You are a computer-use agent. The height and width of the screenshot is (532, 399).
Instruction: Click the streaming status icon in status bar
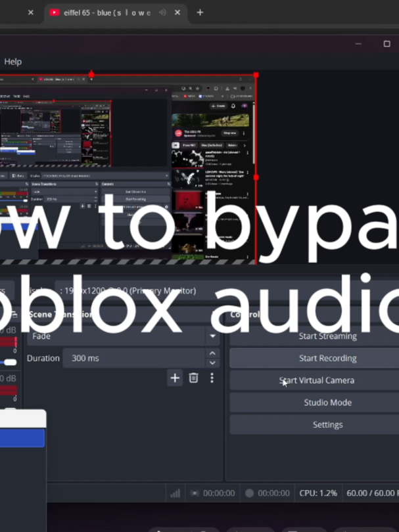pos(195,493)
